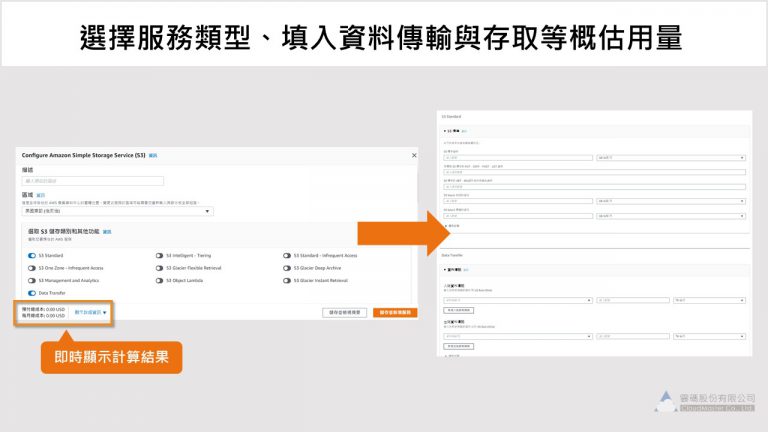Open info link beside Configure S3 title

pyautogui.click(x=153, y=156)
